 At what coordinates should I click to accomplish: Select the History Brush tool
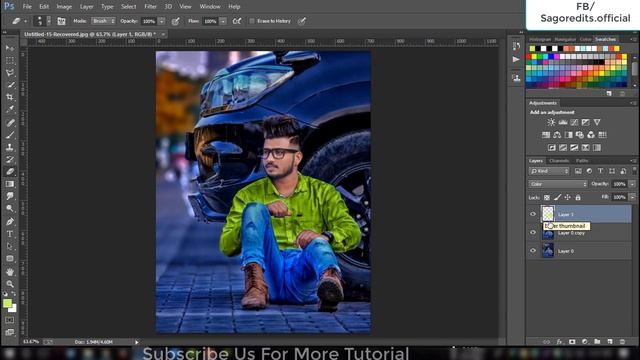click(x=10, y=159)
